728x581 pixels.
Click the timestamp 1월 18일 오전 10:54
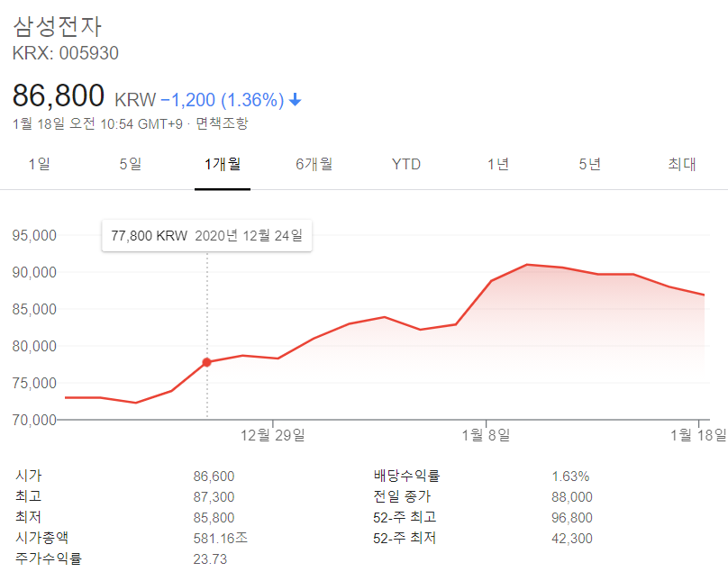click(73, 124)
